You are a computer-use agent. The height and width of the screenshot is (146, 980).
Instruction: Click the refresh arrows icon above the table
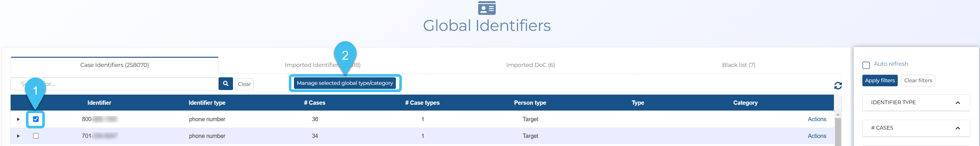pos(838,86)
